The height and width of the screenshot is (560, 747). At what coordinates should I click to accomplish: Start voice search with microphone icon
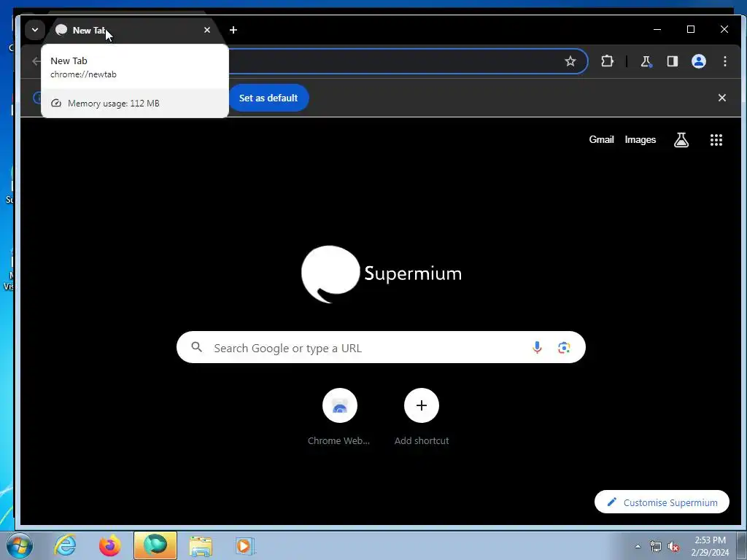(537, 348)
